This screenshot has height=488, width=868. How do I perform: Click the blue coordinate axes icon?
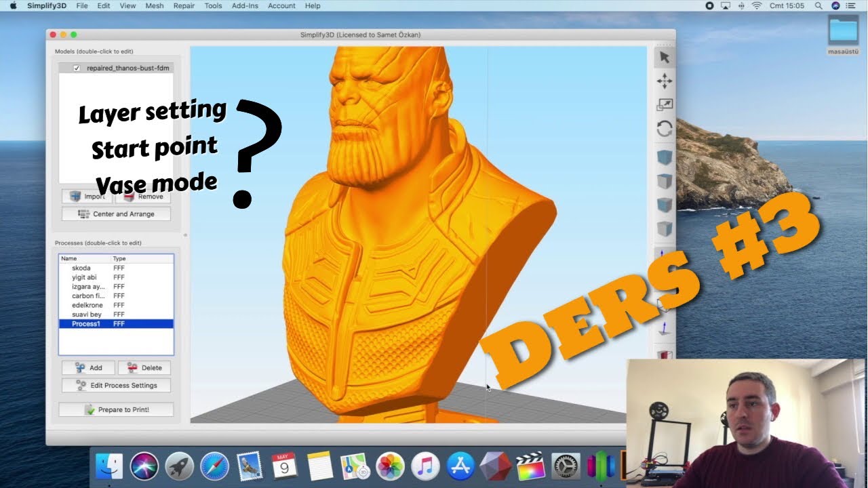(665, 329)
